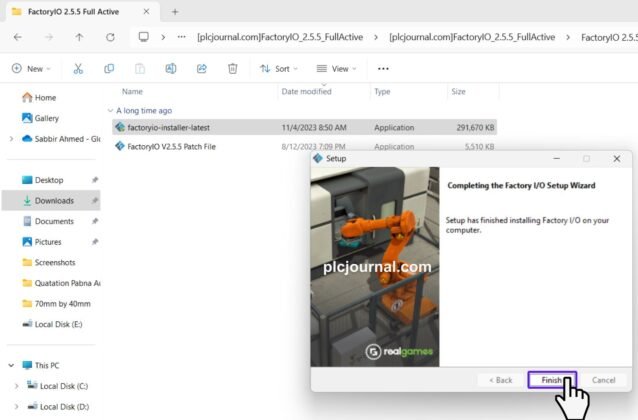
Task: Click the Delete trash icon in toolbar
Action: tap(232, 69)
